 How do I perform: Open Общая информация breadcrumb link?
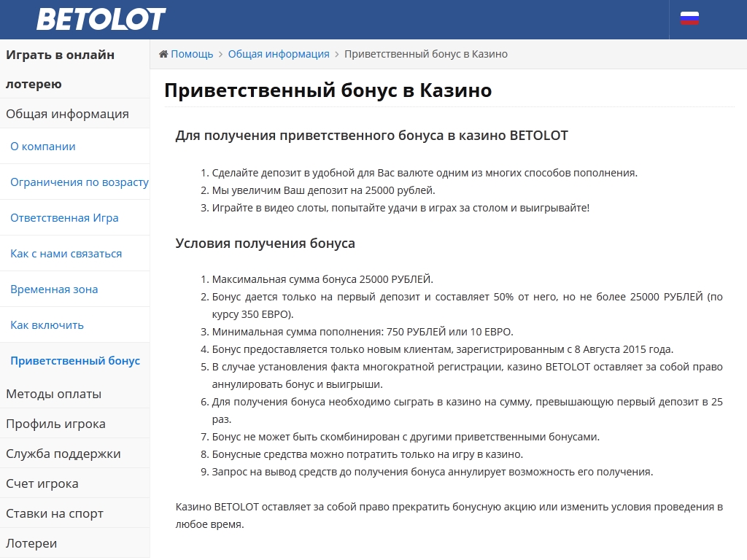(279, 54)
